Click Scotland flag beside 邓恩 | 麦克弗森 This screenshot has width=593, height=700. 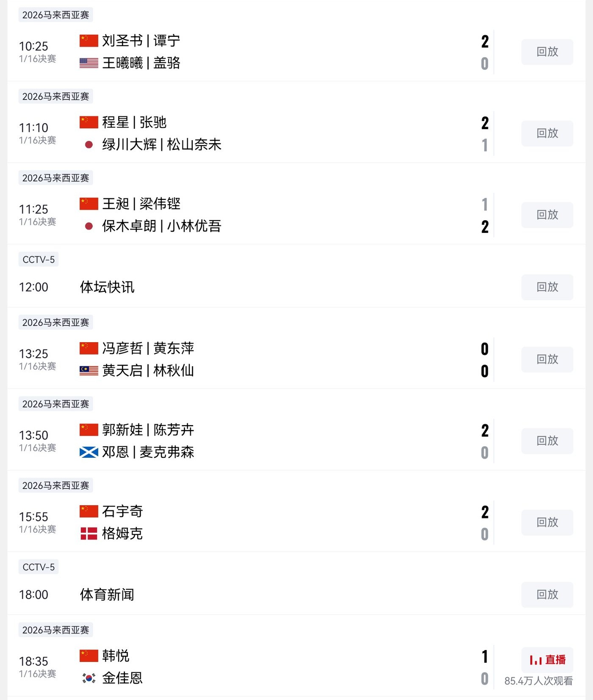[89, 453]
